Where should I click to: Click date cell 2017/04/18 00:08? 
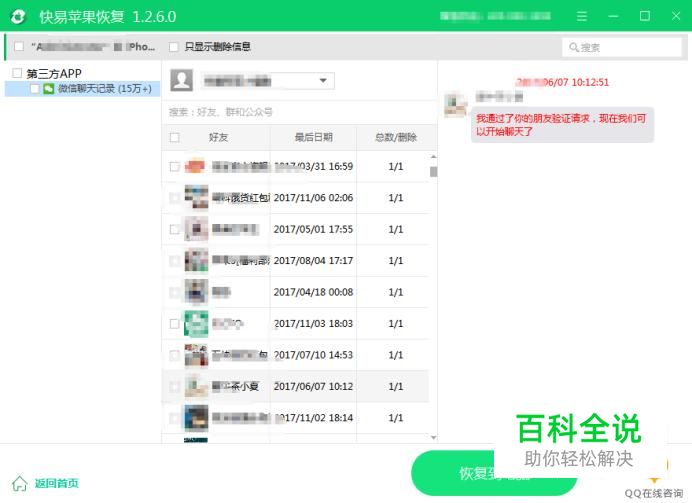pyautogui.click(x=313, y=292)
